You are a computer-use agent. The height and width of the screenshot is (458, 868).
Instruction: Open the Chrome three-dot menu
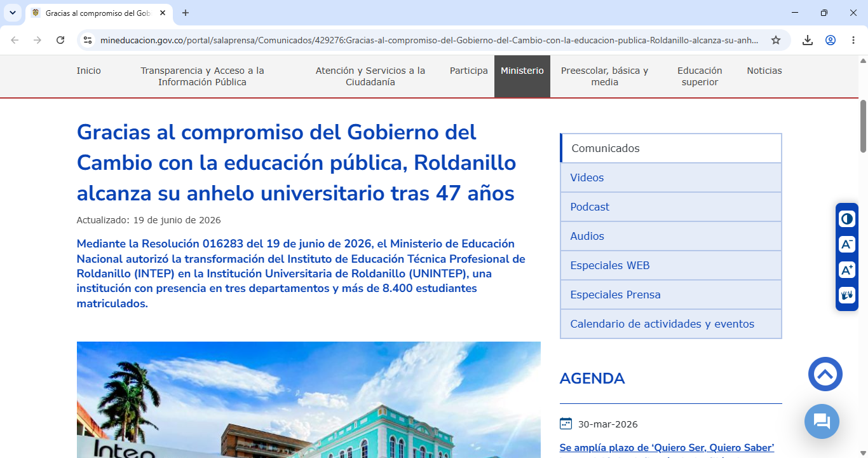point(853,40)
